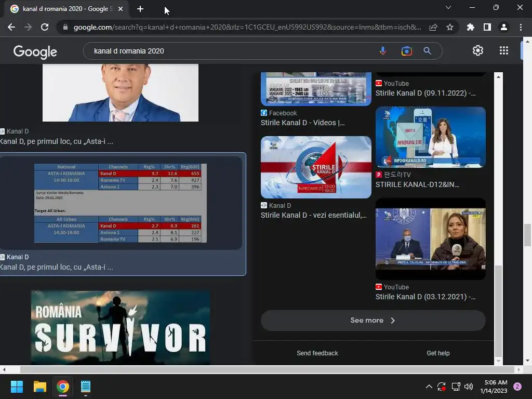Screen dimensions: 532x399
Task: Open Notepad from the taskbar
Action: click(x=86, y=387)
